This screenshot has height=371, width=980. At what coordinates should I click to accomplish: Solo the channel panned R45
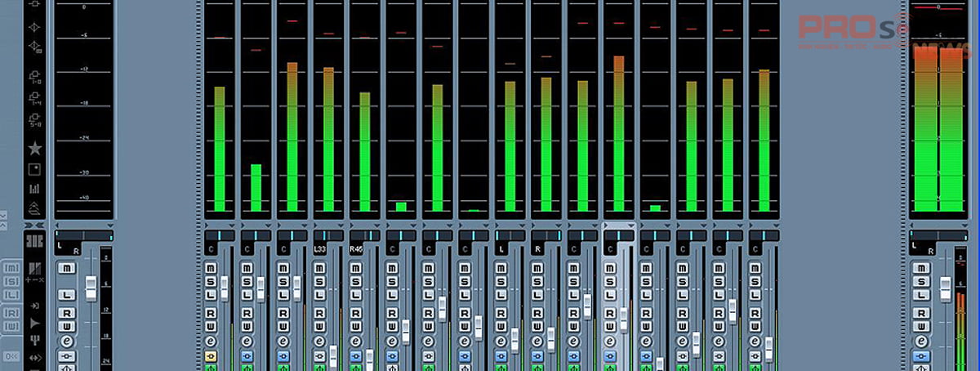(356, 281)
